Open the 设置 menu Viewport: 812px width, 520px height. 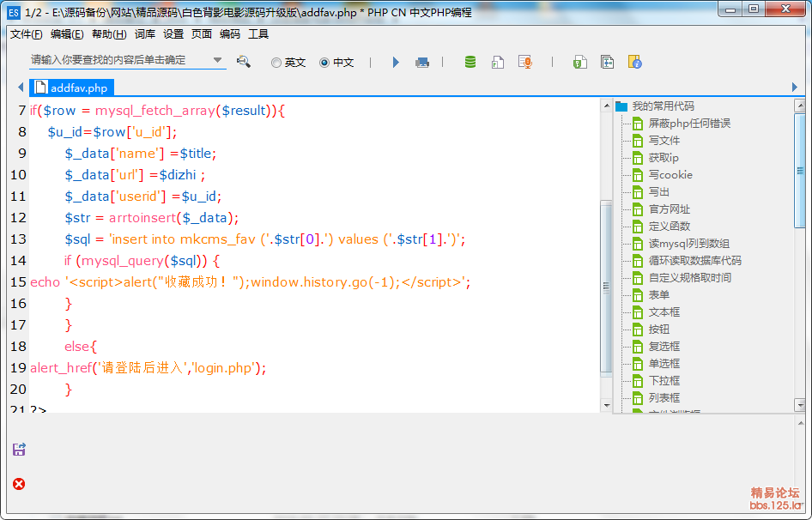[x=173, y=34]
